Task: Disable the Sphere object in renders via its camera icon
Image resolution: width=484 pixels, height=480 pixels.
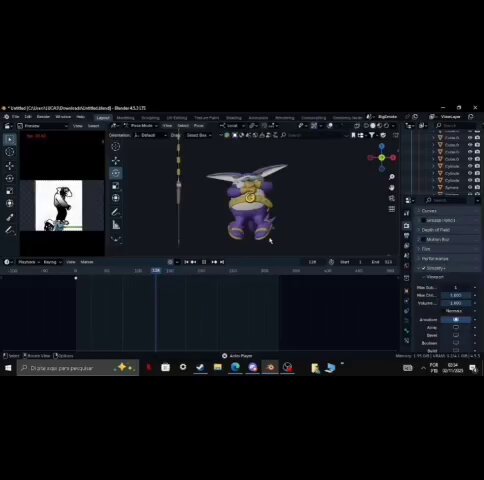Action: (x=477, y=188)
